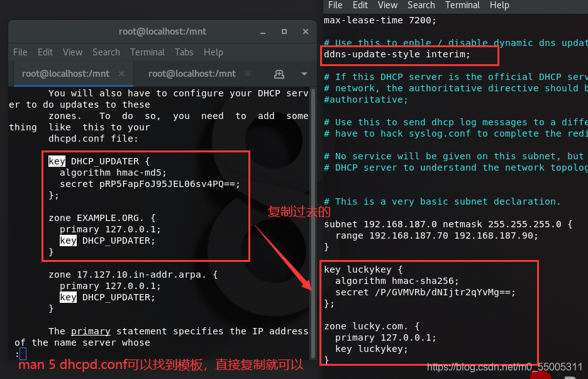Click 'zone 17.127.10.in-addr.arpa. {' line

click(x=133, y=274)
